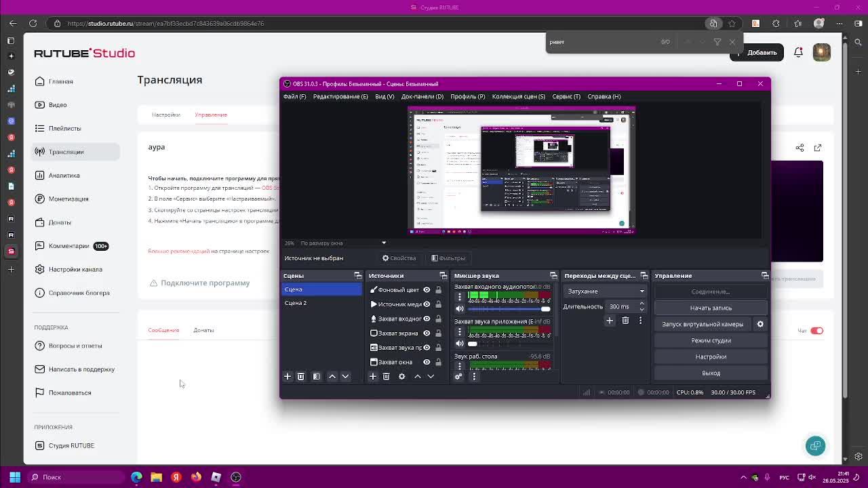Add a new source in Sources panel
The width and height of the screenshot is (868, 488).
373,376
